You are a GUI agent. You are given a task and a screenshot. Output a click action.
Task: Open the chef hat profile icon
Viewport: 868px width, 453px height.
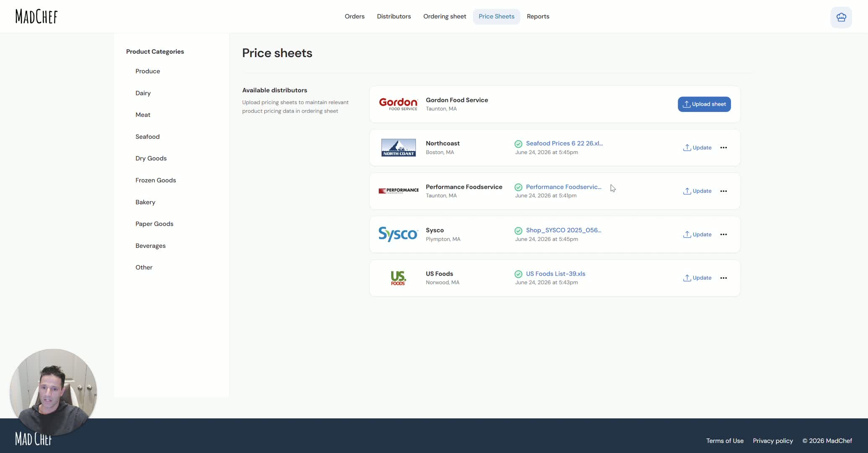coord(841,17)
